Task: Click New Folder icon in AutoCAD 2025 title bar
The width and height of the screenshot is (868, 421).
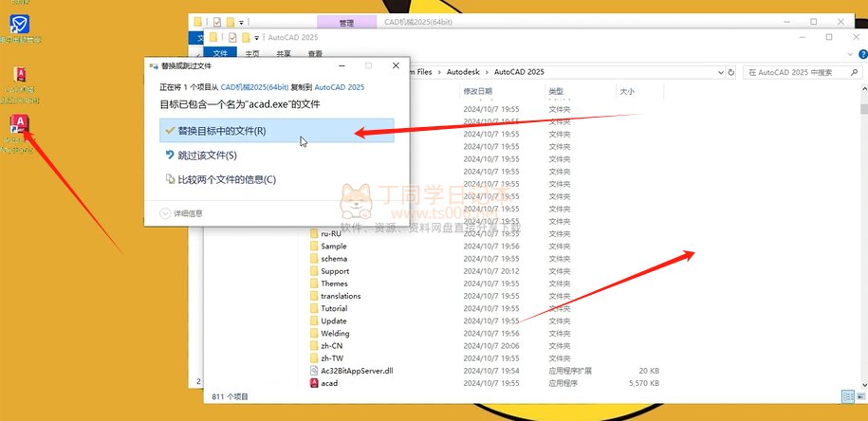Action: 246,38
